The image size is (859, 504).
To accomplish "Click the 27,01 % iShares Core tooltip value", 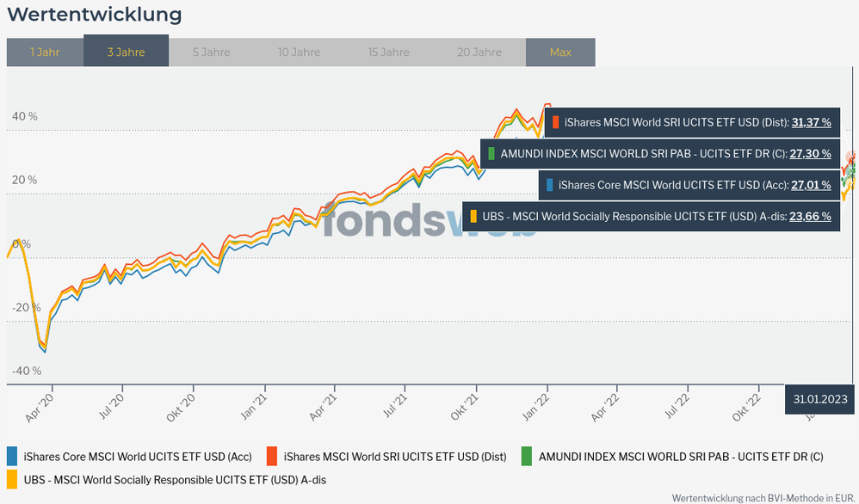I will [x=812, y=185].
